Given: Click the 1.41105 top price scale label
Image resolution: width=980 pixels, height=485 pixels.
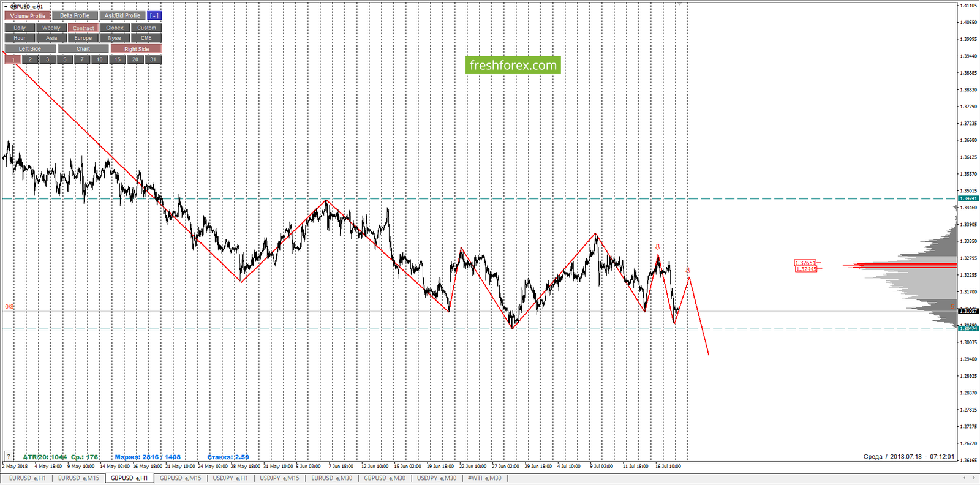Looking at the screenshot, I should (968, 6).
